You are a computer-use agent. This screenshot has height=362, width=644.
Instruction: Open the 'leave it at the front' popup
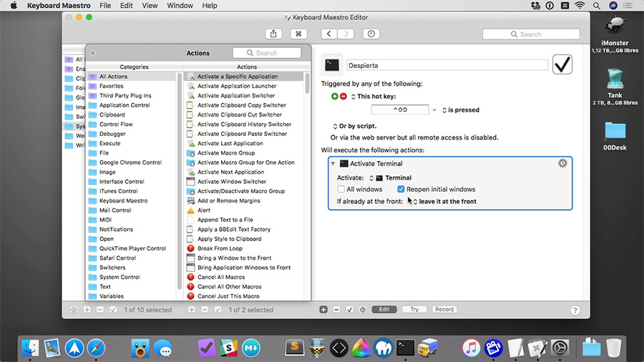[x=444, y=202]
